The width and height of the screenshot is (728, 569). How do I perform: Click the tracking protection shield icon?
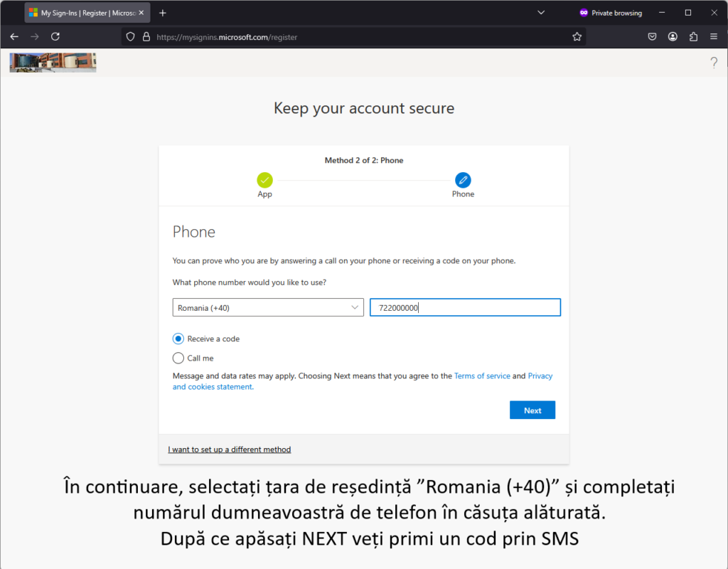coord(131,37)
